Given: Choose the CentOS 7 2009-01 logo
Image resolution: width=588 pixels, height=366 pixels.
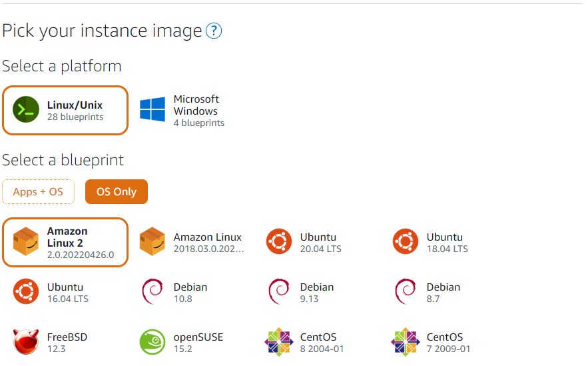Looking at the screenshot, I should tap(406, 342).
